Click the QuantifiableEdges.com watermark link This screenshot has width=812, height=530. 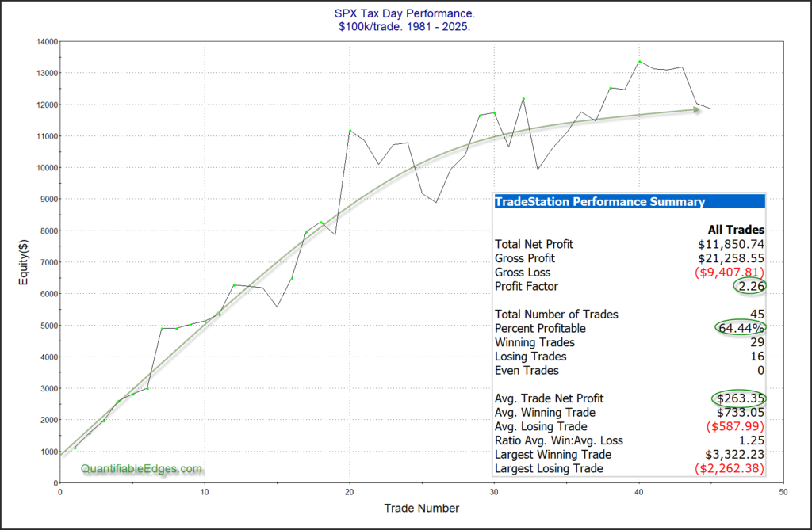click(x=141, y=469)
